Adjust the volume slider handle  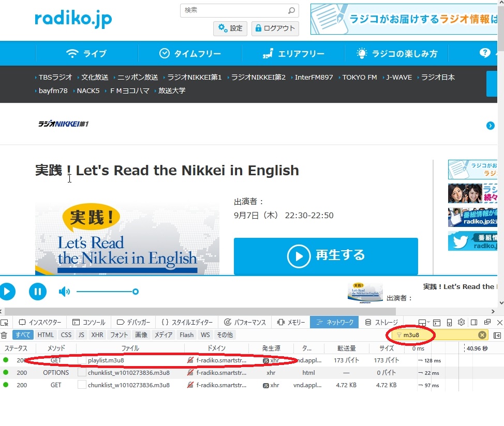136,292
